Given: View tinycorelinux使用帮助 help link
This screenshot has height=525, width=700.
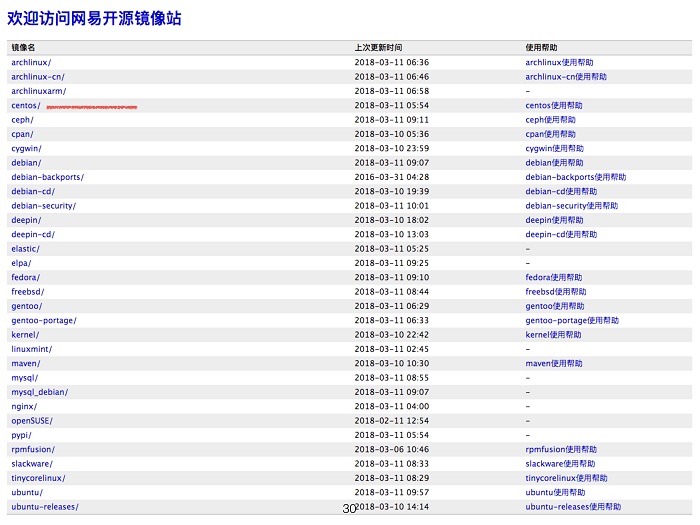Looking at the screenshot, I should pos(567,478).
